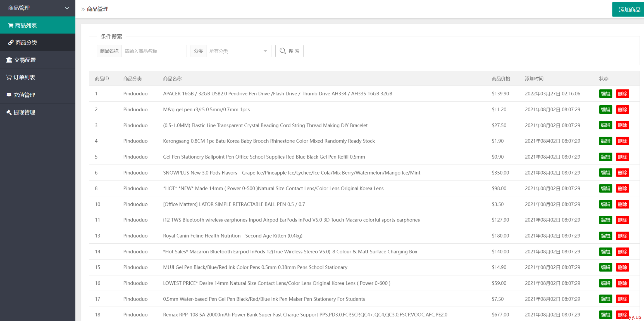
Task: Click the gavel icon beside 提现管理
Action: (9, 112)
